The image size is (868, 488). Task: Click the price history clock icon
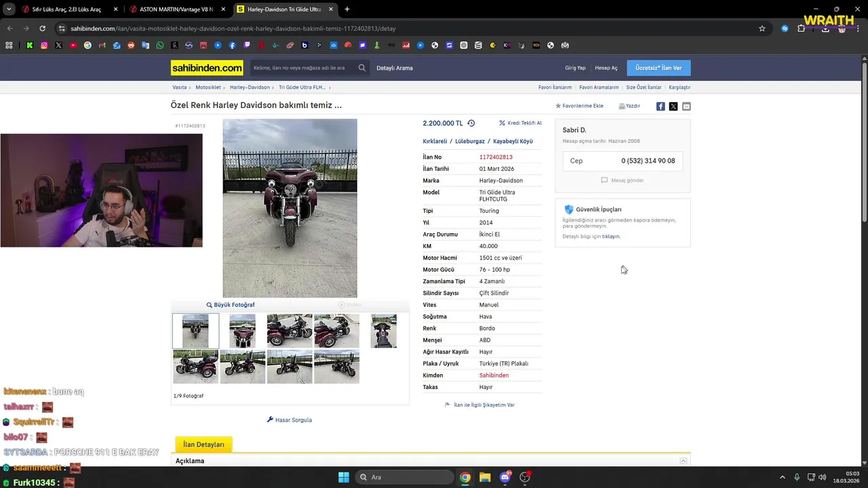pos(471,123)
